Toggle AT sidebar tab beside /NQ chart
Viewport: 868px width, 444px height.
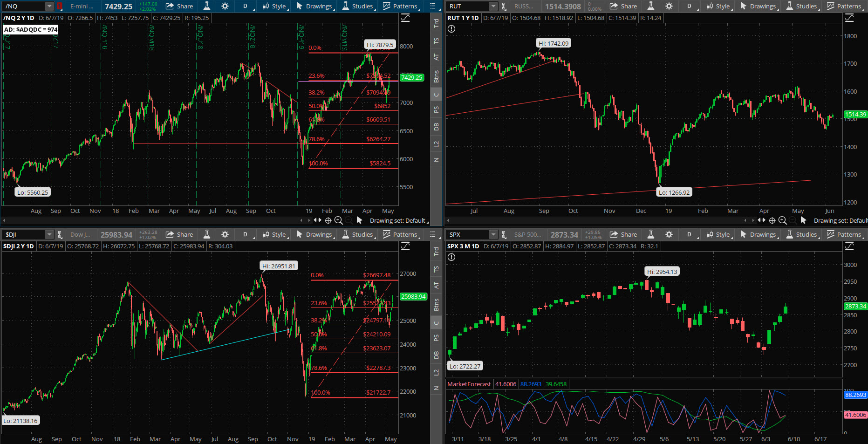436,57
